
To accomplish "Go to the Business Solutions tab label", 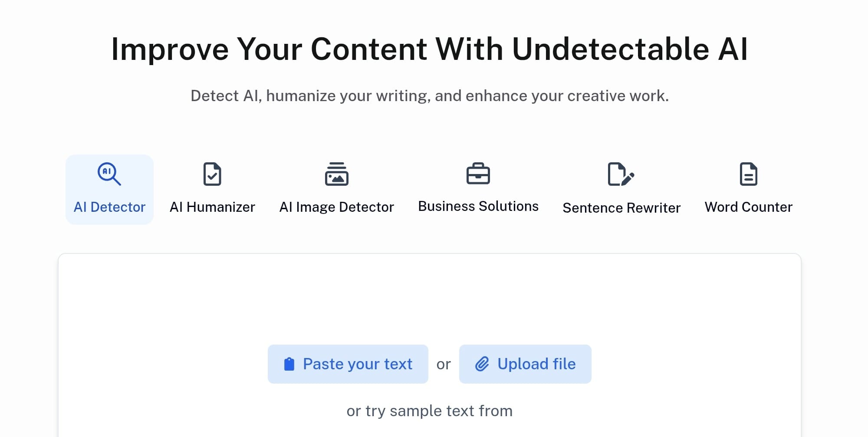I will pos(478,206).
